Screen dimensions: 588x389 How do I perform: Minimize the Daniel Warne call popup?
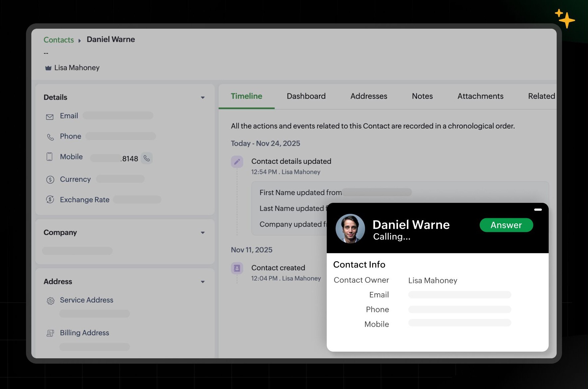tap(538, 210)
